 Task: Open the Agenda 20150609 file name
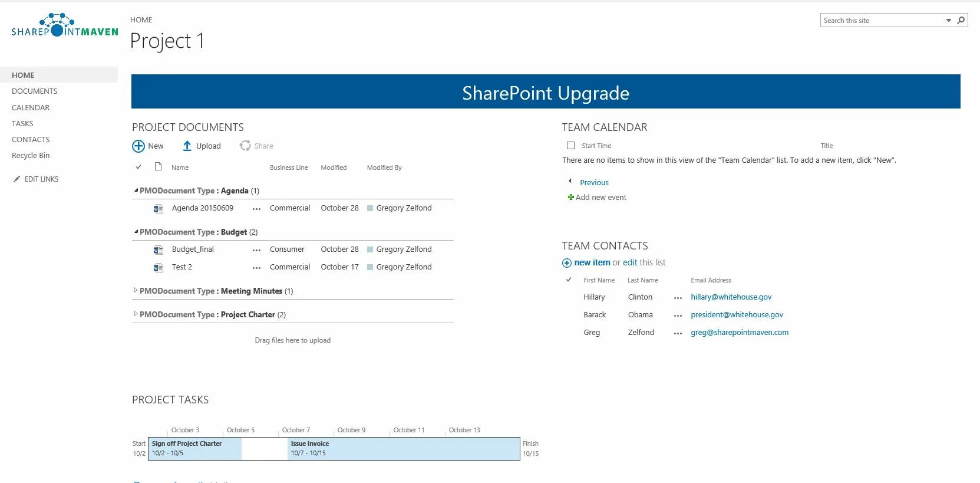tap(203, 208)
